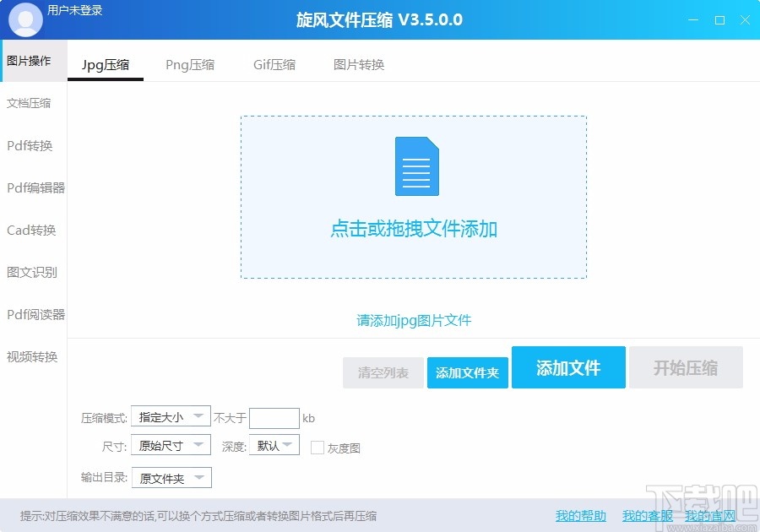
Task: Switch to the Png压缩 tab
Action: (190, 63)
